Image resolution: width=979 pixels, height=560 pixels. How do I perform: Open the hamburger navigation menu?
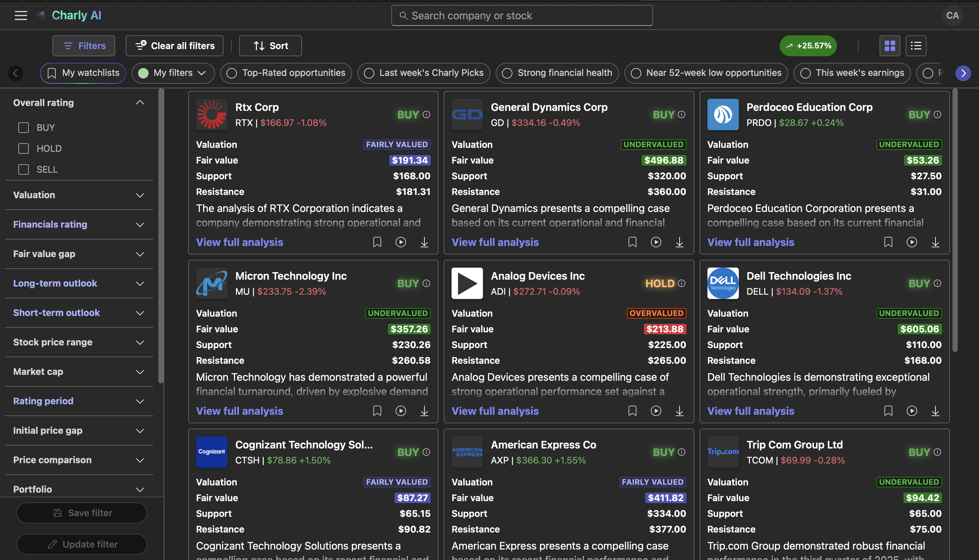pyautogui.click(x=20, y=15)
